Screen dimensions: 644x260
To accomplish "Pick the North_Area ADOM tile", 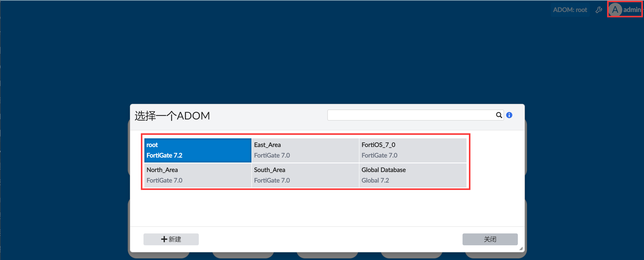I will pos(197,175).
